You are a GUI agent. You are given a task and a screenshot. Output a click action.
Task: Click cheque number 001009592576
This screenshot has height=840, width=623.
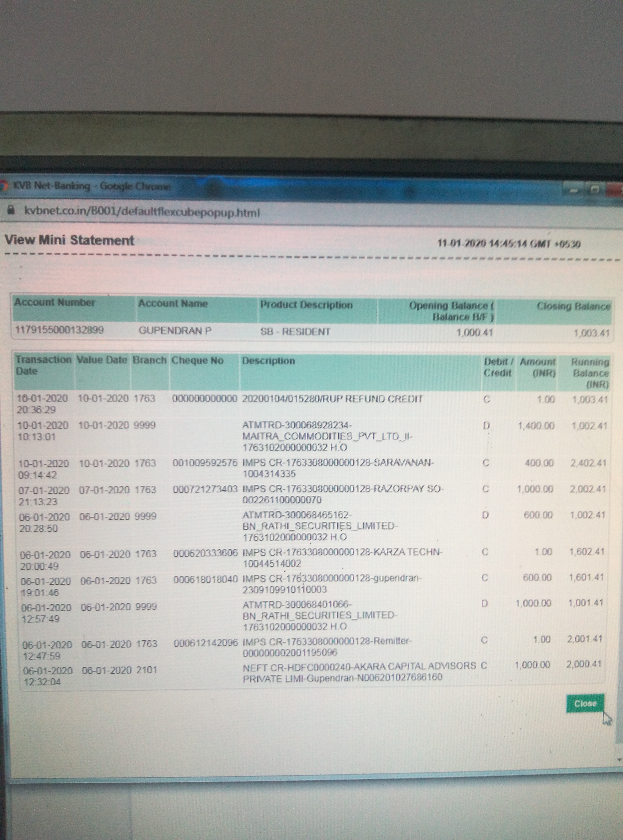click(205, 463)
